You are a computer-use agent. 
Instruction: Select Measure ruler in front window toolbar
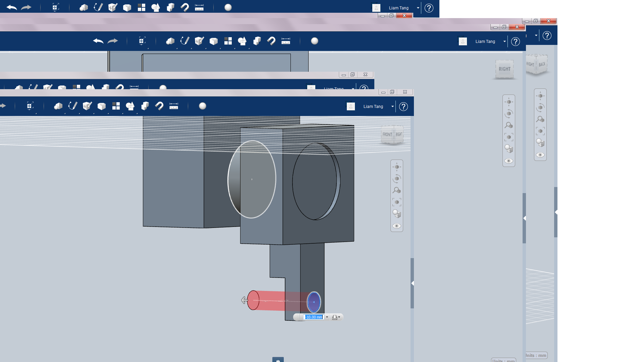[x=174, y=106]
